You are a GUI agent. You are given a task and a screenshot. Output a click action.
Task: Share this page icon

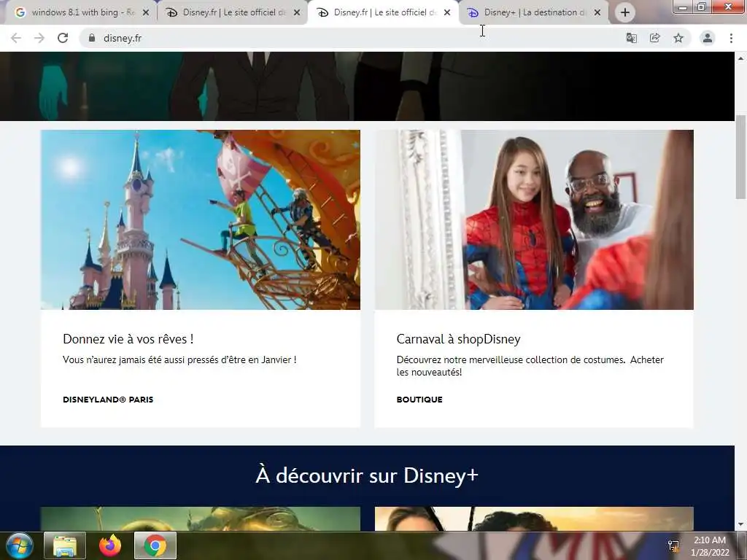tap(655, 38)
